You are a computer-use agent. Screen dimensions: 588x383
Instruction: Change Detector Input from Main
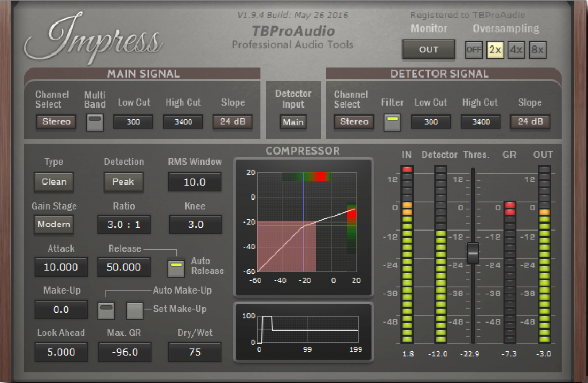tap(293, 122)
